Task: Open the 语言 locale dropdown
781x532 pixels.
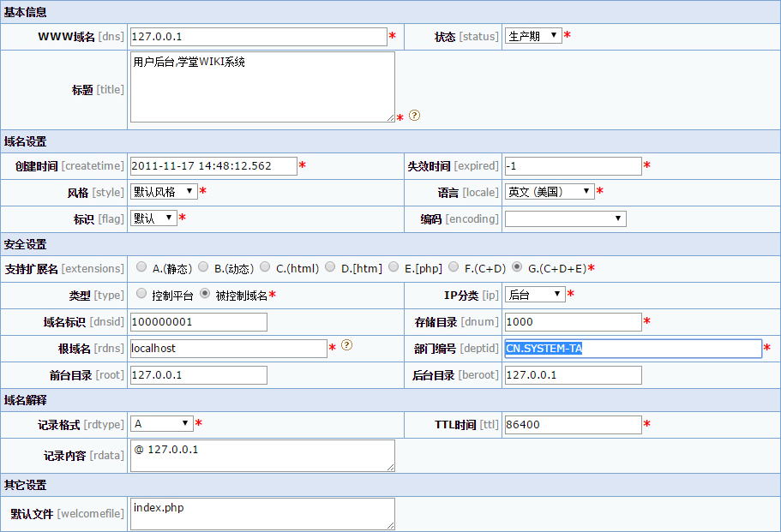Action: pyautogui.click(x=550, y=192)
